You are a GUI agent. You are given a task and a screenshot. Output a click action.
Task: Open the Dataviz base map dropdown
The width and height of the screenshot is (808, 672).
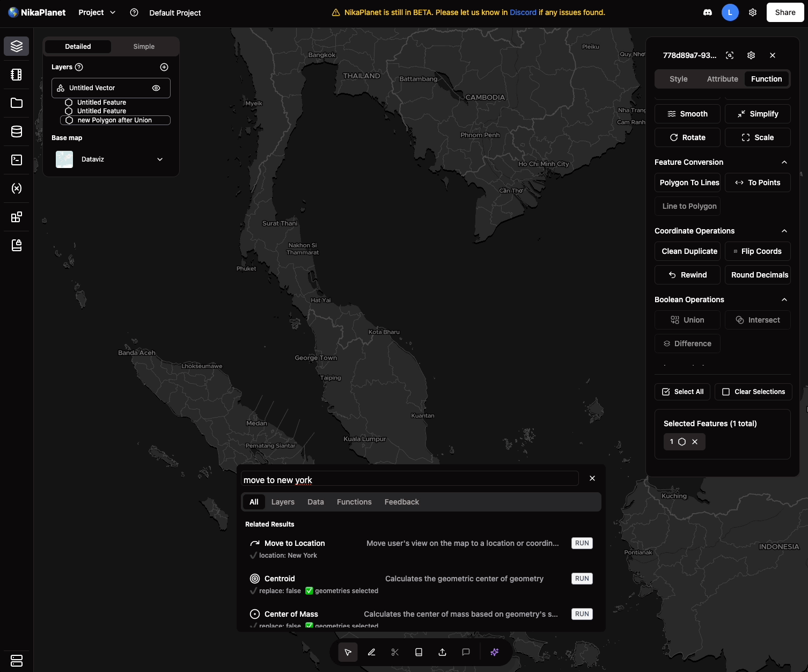click(160, 159)
